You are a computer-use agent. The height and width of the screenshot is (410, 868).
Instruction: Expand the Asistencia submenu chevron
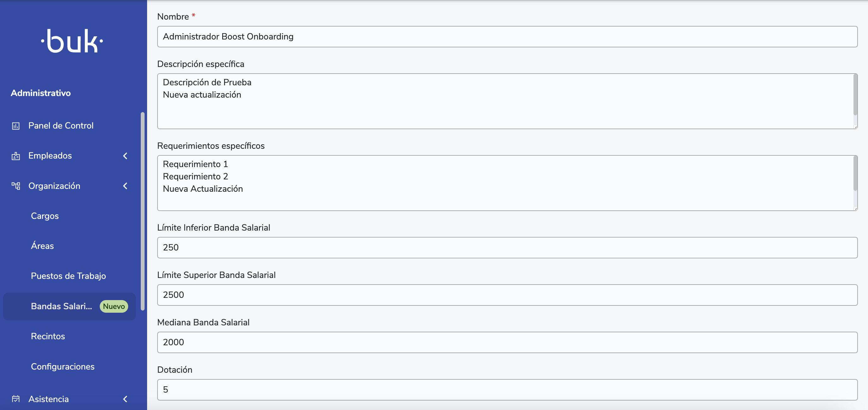tap(125, 399)
